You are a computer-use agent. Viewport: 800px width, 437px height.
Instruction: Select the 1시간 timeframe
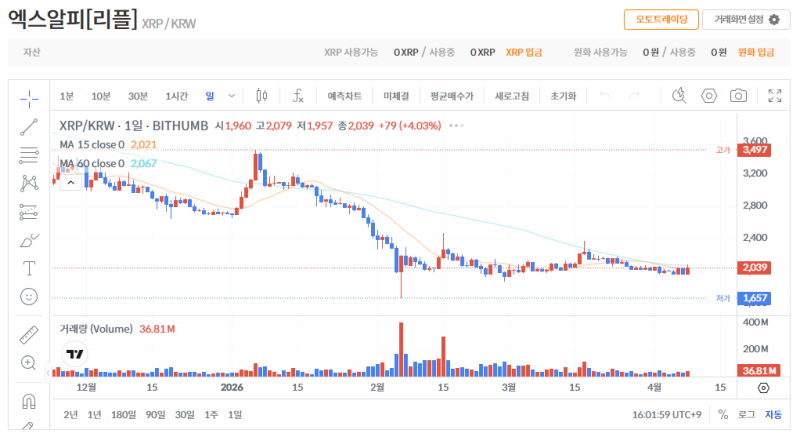177,96
